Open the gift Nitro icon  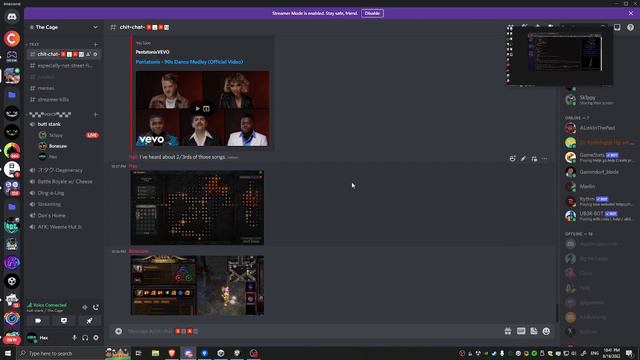(508, 331)
